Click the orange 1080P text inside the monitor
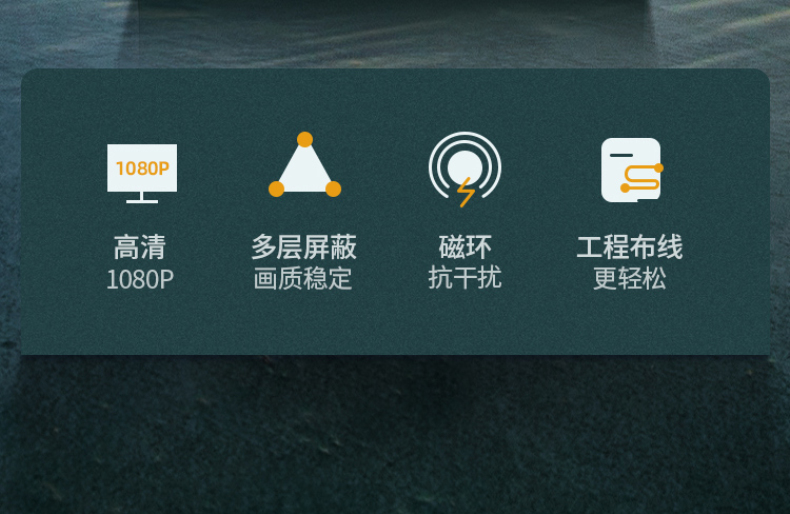 click(143, 168)
